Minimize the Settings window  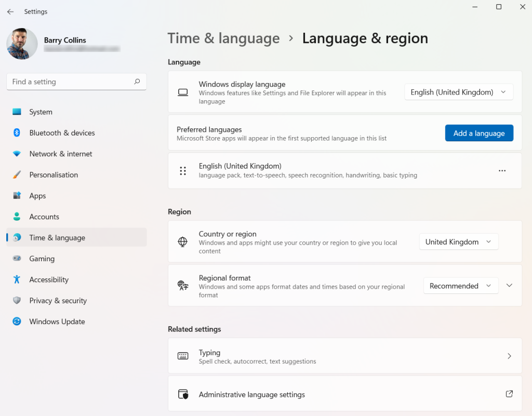[475, 7]
